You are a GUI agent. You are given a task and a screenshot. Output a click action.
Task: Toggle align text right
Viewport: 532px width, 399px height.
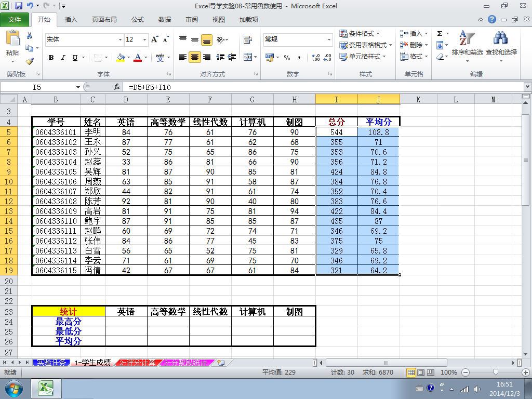click(x=207, y=57)
